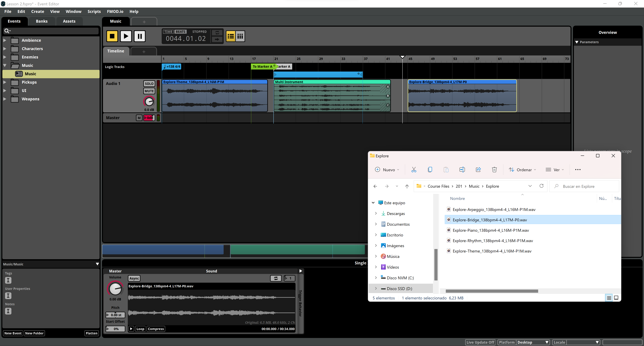
Task: Click the Pause transport button
Action: point(140,36)
